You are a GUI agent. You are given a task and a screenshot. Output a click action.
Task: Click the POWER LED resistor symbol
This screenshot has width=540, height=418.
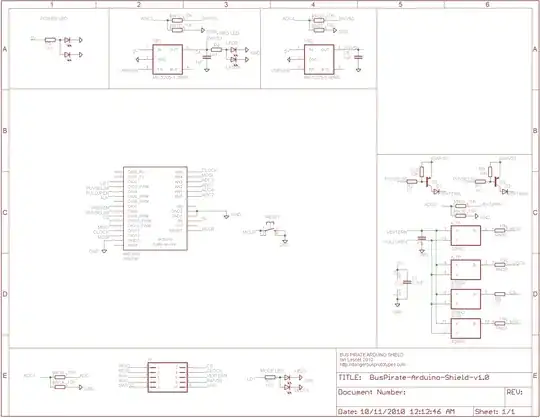click(x=50, y=40)
